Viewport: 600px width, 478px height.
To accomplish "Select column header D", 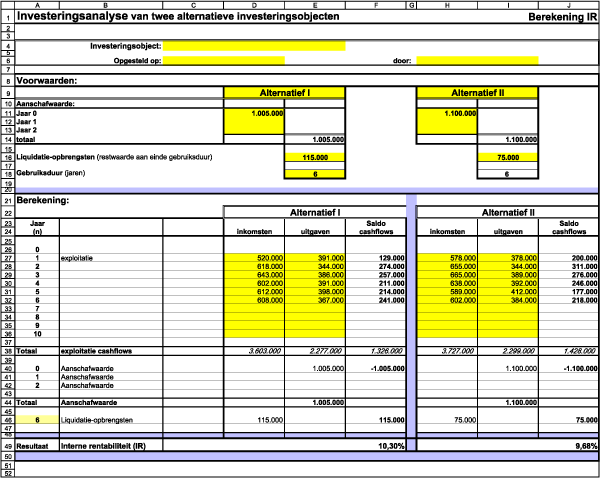I will click(x=254, y=5).
